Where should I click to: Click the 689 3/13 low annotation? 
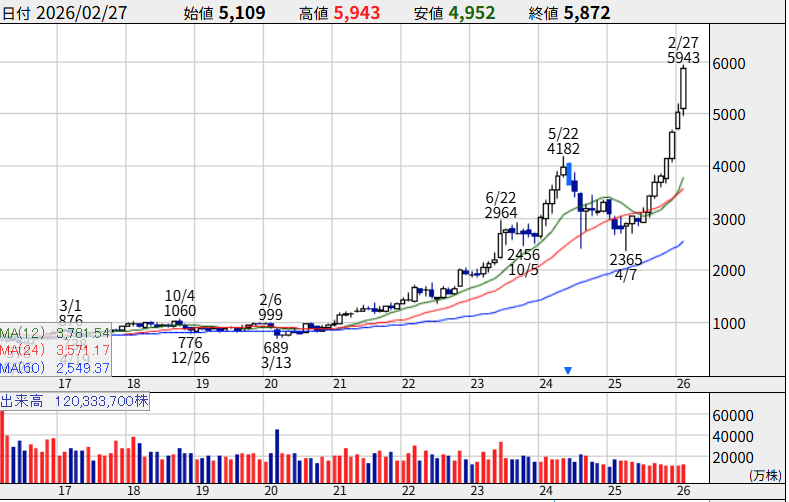coord(275,354)
